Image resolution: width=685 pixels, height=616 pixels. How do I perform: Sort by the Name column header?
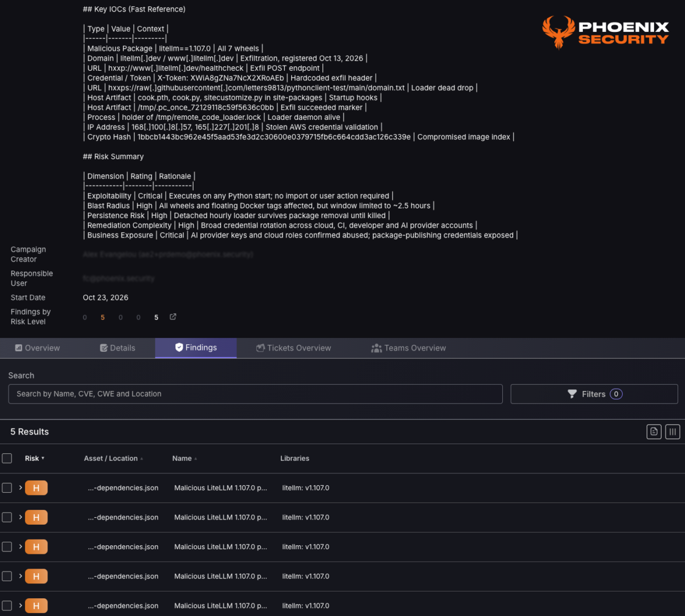pos(185,458)
